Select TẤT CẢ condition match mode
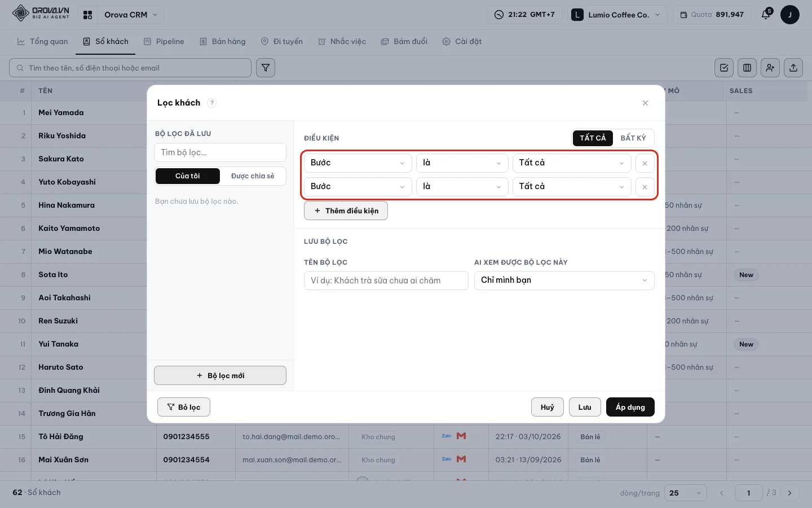The width and height of the screenshot is (812, 508). 593,138
